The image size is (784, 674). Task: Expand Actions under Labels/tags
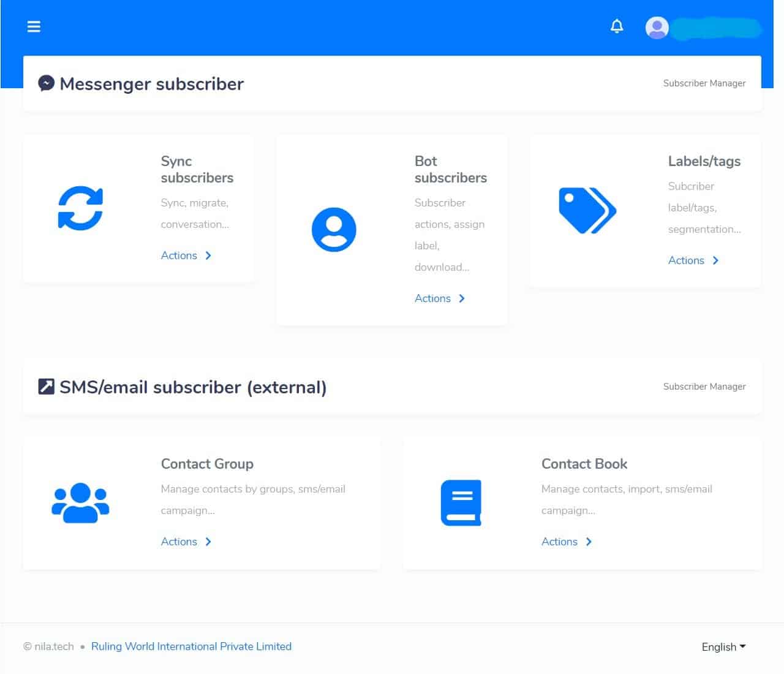tap(693, 260)
